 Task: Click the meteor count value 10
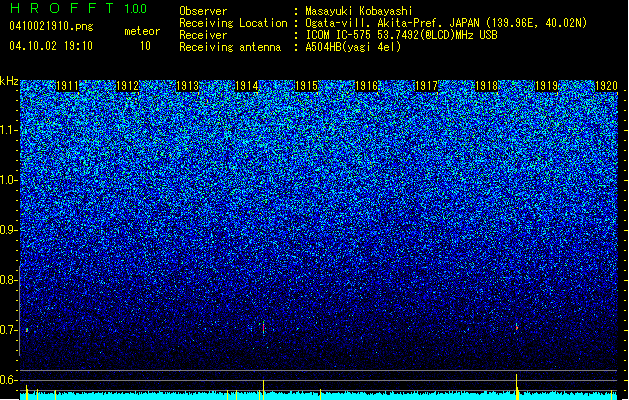coord(145,46)
